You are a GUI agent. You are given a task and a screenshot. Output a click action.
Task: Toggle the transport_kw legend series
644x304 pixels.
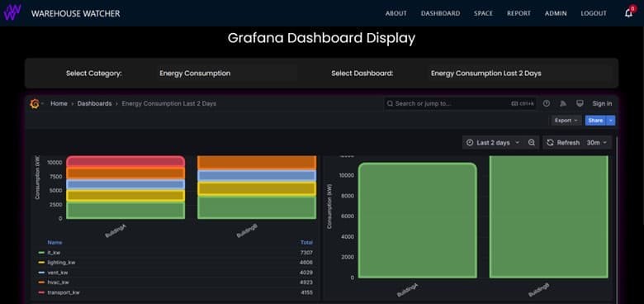tap(64, 292)
